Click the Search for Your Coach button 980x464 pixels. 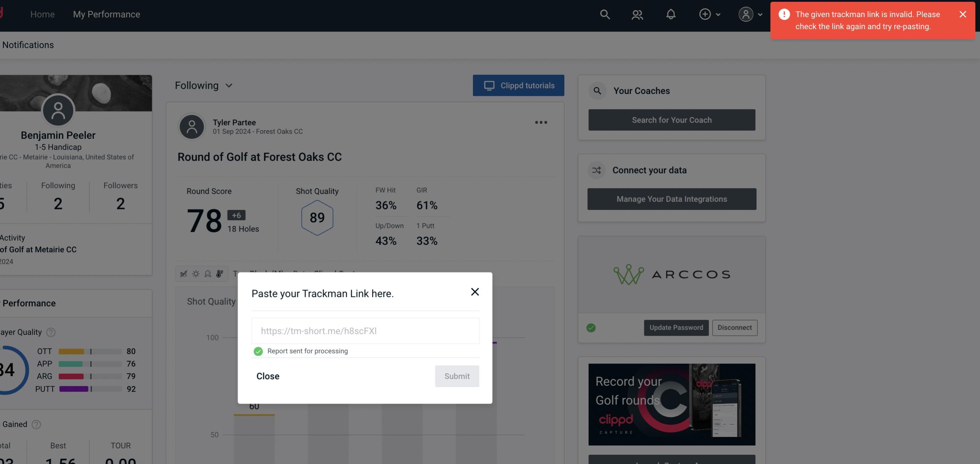pyautogui.click(x=672, y=120)
